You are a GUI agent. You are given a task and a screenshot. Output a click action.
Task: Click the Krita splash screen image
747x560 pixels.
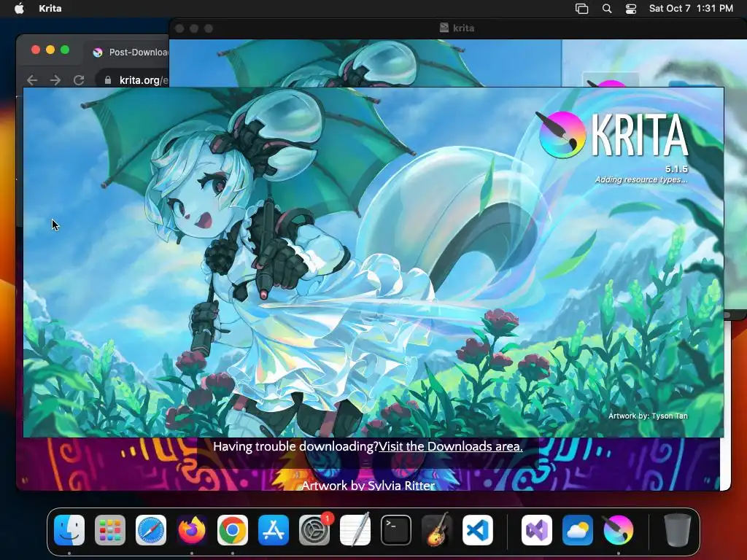[x=373, y=262]
